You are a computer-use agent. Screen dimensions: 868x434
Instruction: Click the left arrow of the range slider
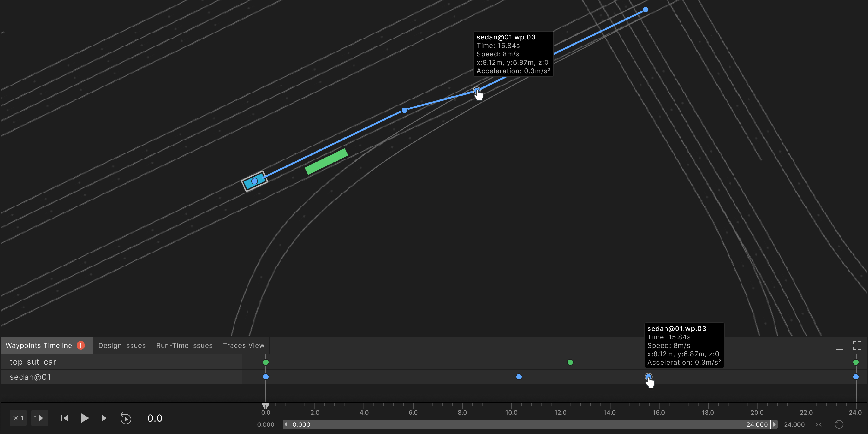click(x=286, y=425)
